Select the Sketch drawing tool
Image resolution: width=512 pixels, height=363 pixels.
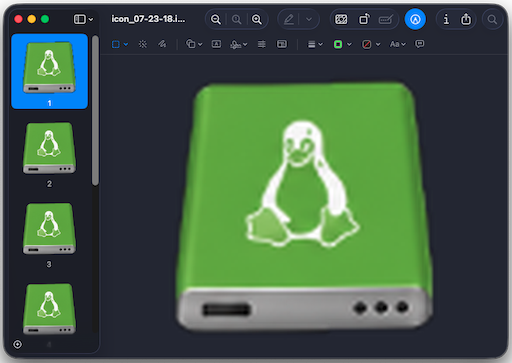162,44
